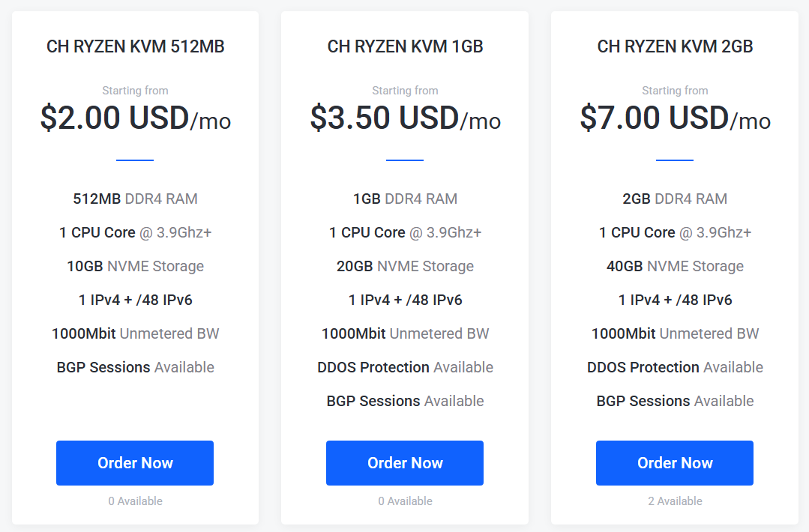Click 1000Mbit Unmetered BW in 512MB plan
This screenshot has width=809, height=532.
tap(135, 333)
